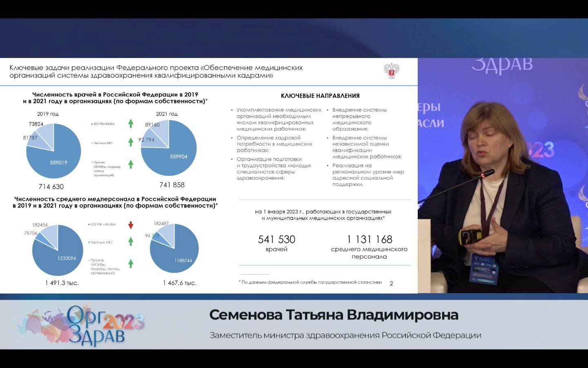The image size is (588, 368).
Task: Click green arrow beside nurses' Частные МО legend
Action: (131, 242)
